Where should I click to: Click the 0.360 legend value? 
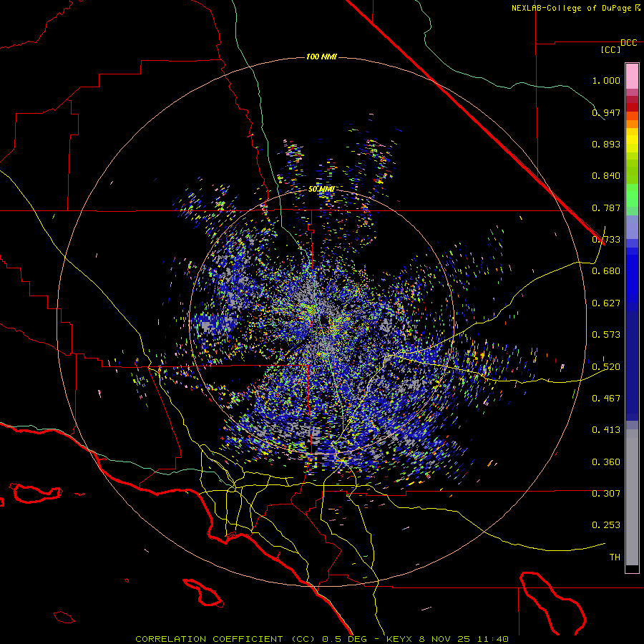pyautogui.click(x=606, y=462)
